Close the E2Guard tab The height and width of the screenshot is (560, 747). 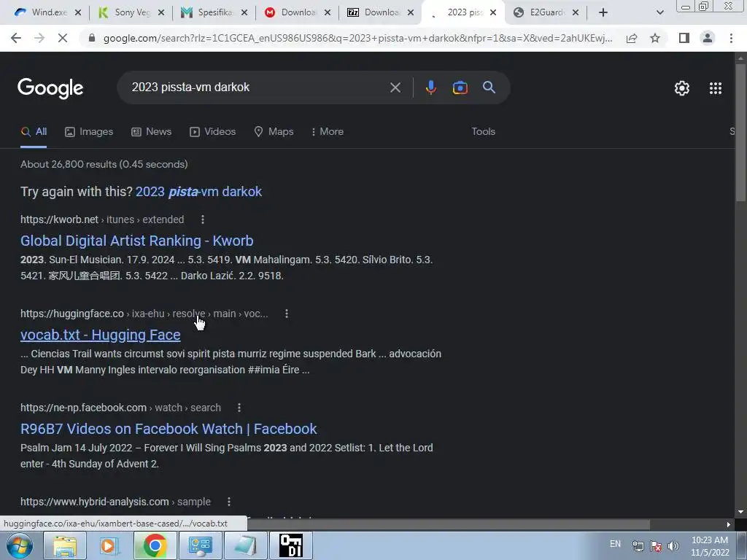pos(576,12)
